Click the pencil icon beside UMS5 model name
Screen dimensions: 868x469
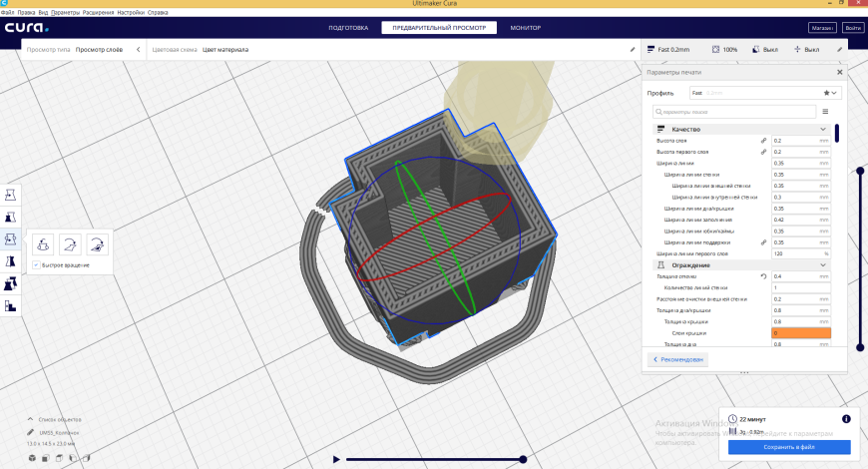pos(31,432)
